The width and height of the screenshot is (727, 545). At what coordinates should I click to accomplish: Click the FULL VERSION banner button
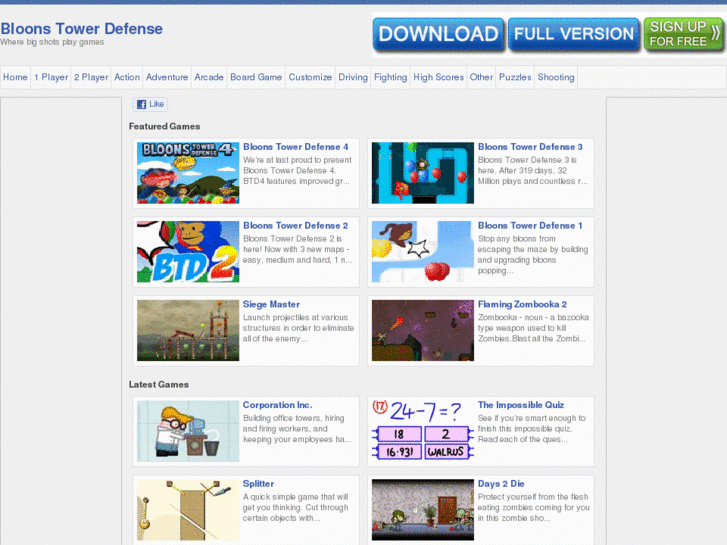(x=574, y=34)
